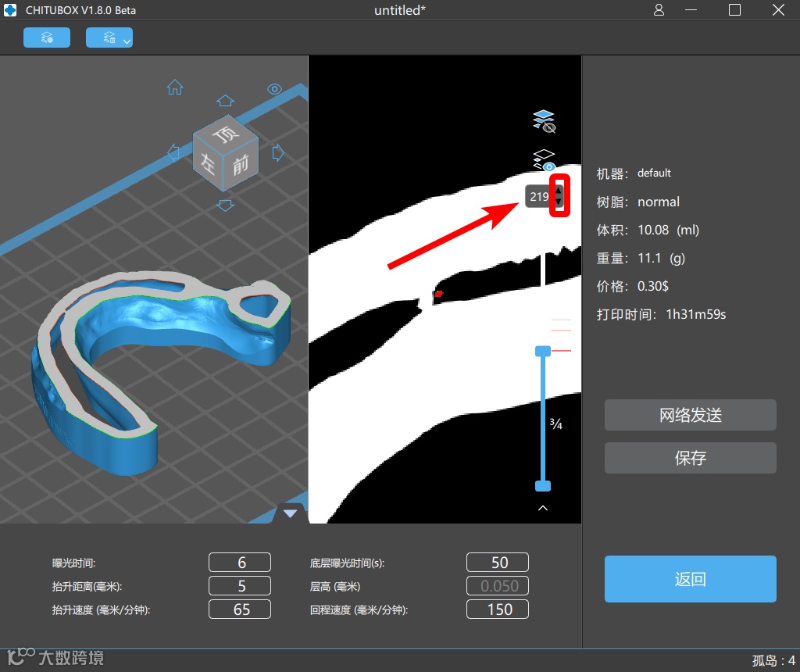
Task: Open the slice options dropdown toolbar button
Action: coord(109,38)
